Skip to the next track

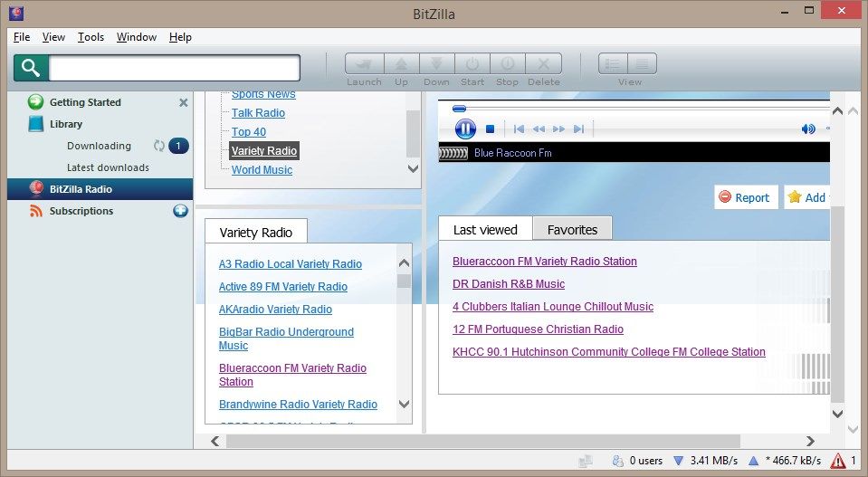pos(578,129)
